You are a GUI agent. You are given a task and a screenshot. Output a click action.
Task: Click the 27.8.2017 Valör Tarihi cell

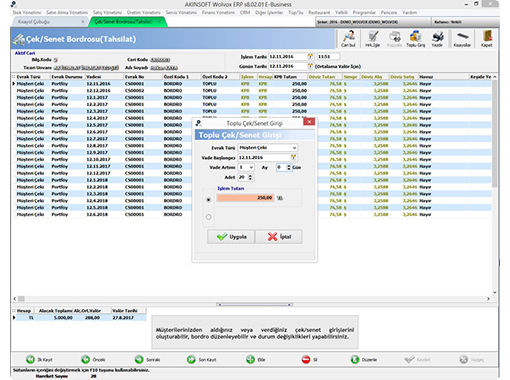click(128, 318)
